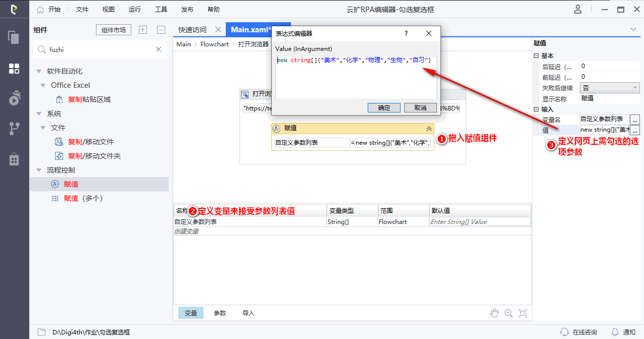Open the components grid icon in left sidebar
The width and height of the screenshot is (644, 339).
pos(14,69)
